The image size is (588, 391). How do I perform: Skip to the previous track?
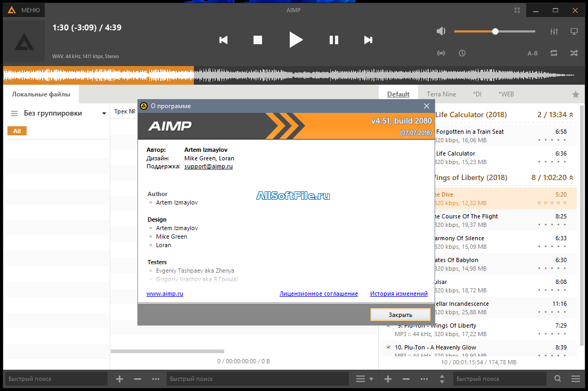[224, 40]
